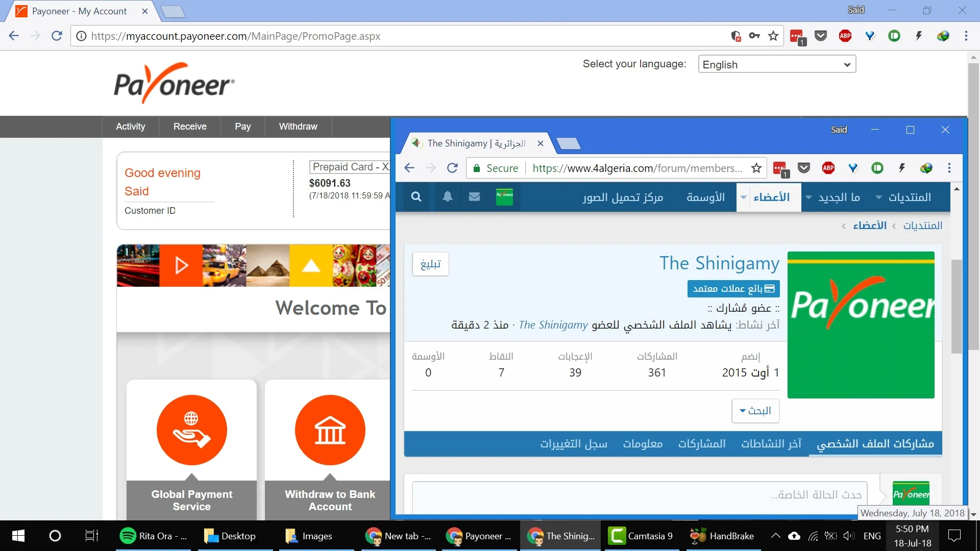Open HandBrake from the taskbar
980x551 pixels.
click(x=723, y=536)
